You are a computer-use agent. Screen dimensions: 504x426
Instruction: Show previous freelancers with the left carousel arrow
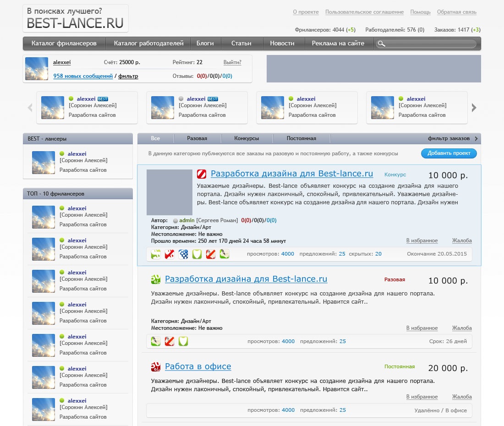[x=30, y=108]
